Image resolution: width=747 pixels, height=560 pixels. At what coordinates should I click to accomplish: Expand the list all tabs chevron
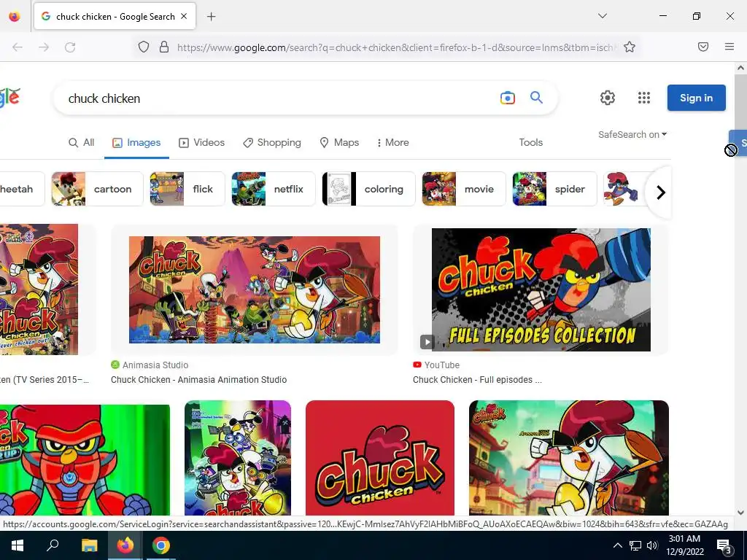[x=603, y=16]
